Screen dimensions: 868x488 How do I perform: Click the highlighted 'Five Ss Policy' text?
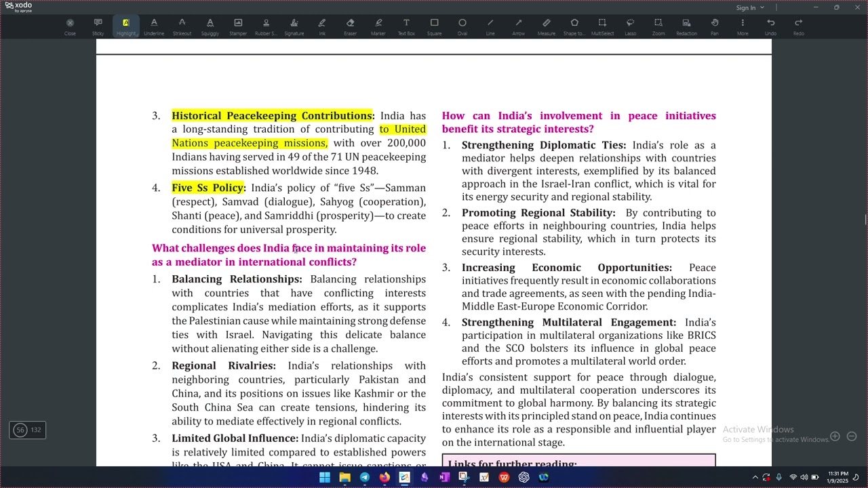point(208,188)
